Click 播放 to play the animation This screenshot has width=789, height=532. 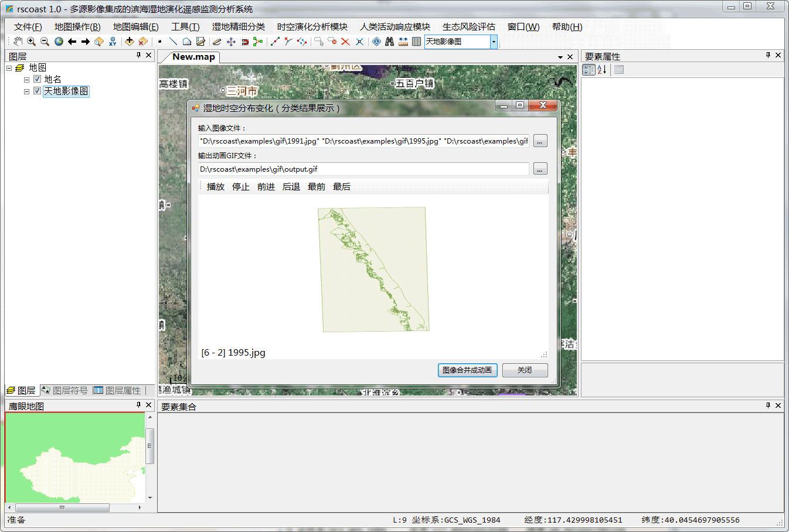coord(215,187)
